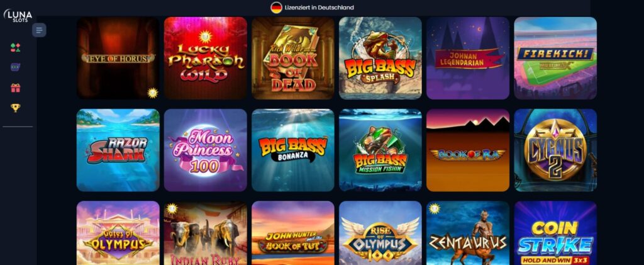
Task: Open the card suits games icon
Action: 16,48
